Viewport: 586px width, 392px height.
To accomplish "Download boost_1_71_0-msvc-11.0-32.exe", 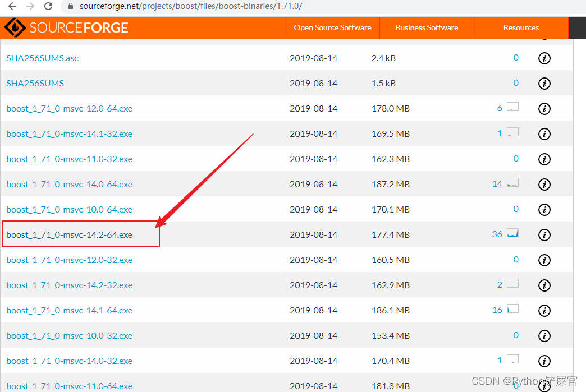I will [x=69, y=159].
